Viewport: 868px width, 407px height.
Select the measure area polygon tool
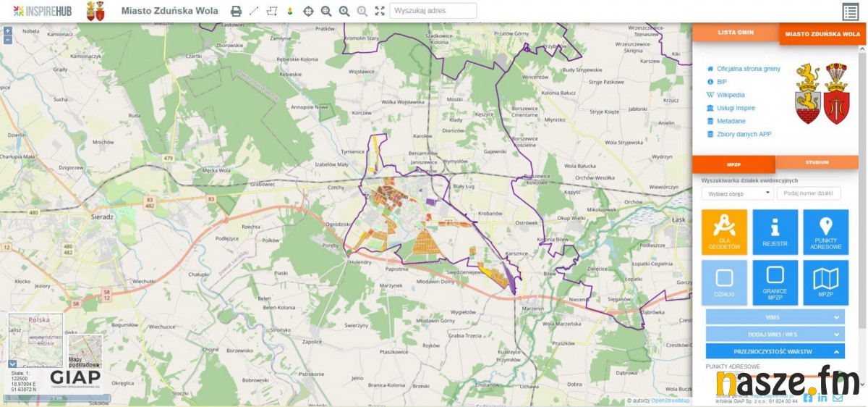point(272,11)
